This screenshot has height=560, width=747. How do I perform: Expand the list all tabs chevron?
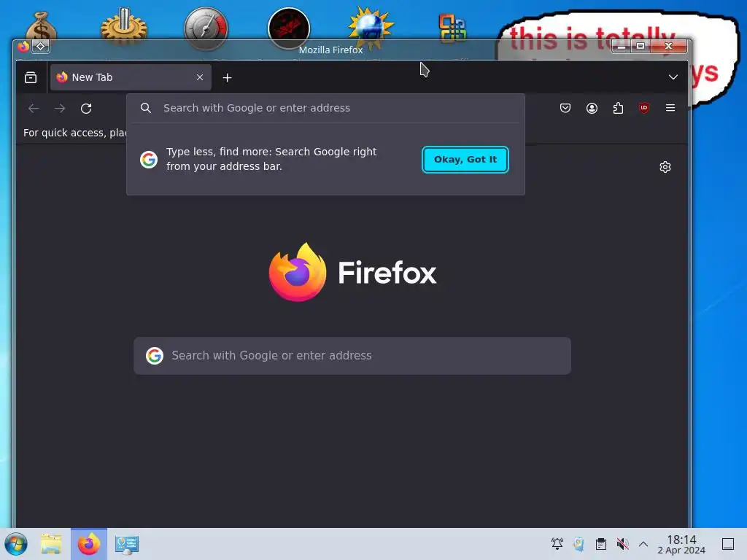click(673, 77)
